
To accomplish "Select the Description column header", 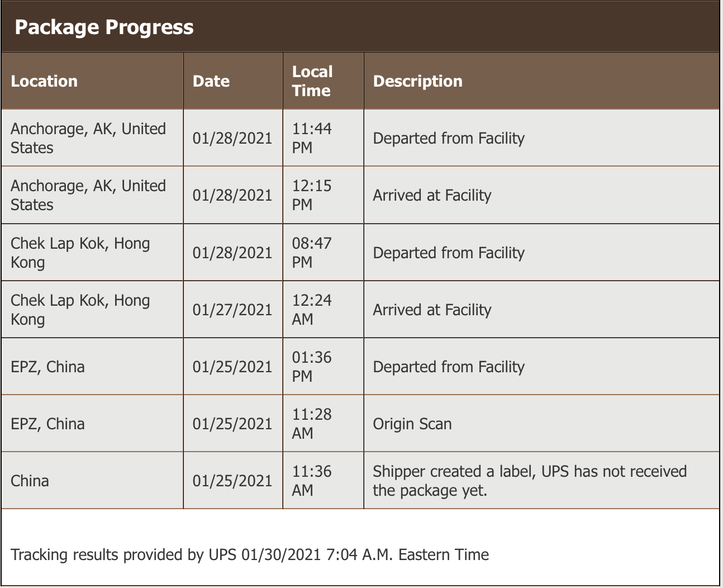I will point(417,82).
